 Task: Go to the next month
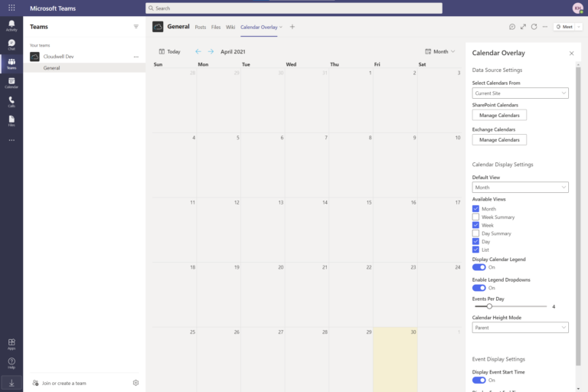(x=211, y=51)
